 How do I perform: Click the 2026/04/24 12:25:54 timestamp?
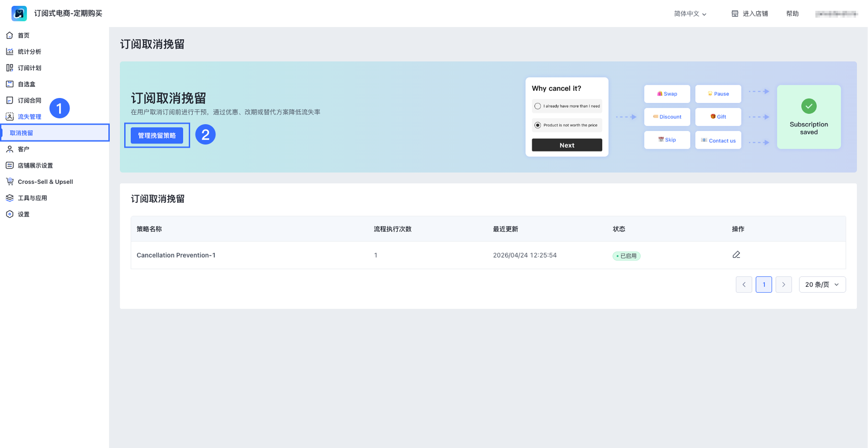pos(525,255)
